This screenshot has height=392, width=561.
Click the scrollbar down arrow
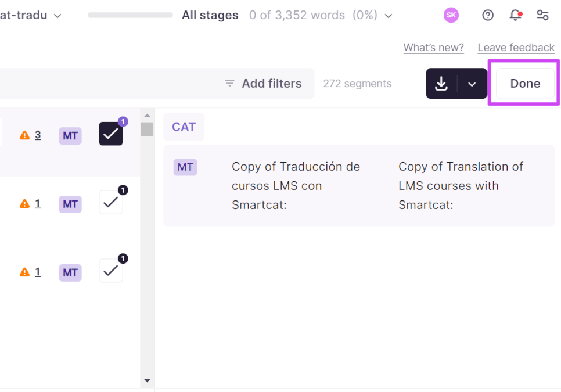(147, 380)
